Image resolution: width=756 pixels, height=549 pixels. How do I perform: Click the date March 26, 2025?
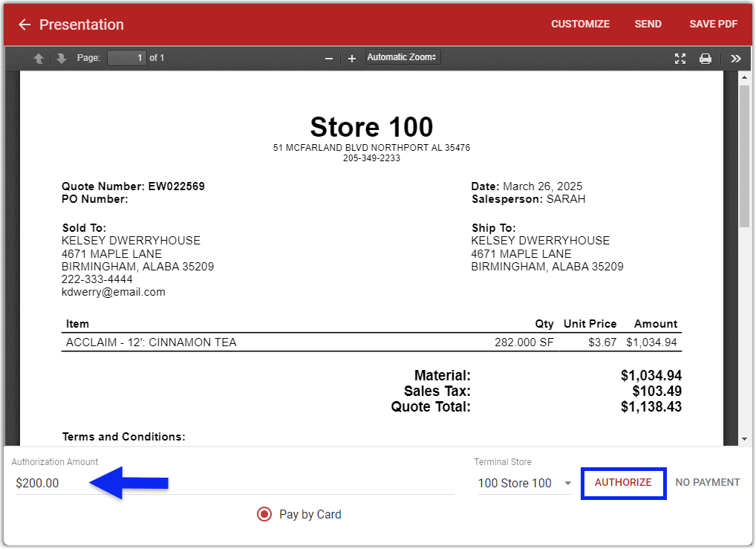542,186
